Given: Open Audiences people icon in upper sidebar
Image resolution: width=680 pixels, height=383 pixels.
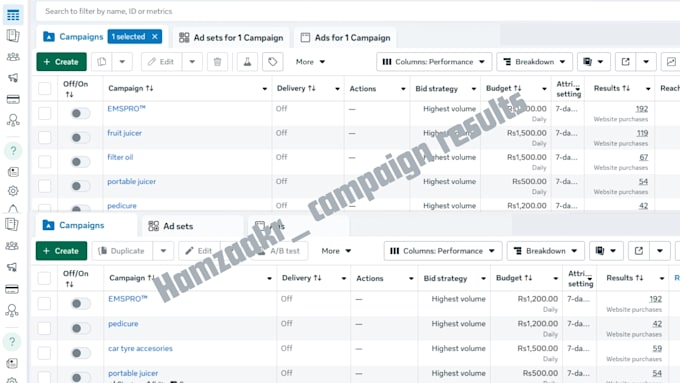Looking at the screenshot, I should tap(13, 57).
